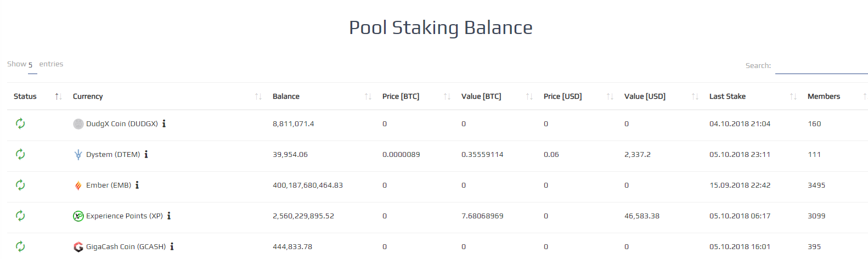This screenshot has height=259, width=868.
Task: Click the green refresh icon for Ember
Action: [x=20, y=185]
